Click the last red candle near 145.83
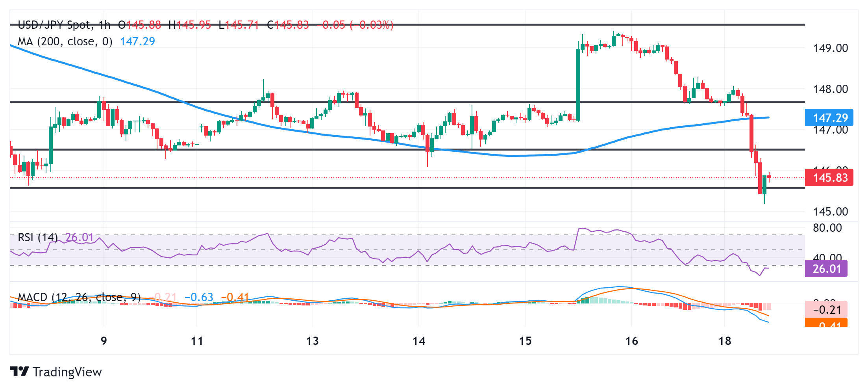 [769, 177]
